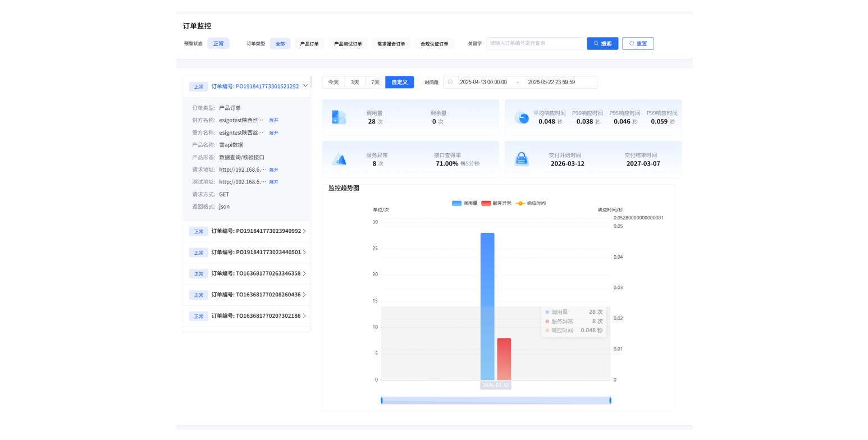The image size is (868, 440).
Task: Toggle the 服务异常 legend item
Action: 496,203
